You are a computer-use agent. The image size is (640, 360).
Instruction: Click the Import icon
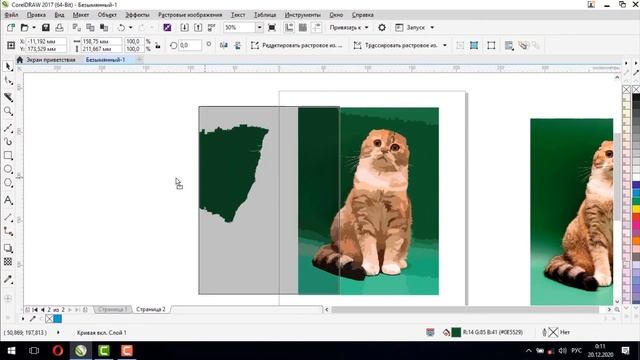pyautogui.click(x=184, y=27)
